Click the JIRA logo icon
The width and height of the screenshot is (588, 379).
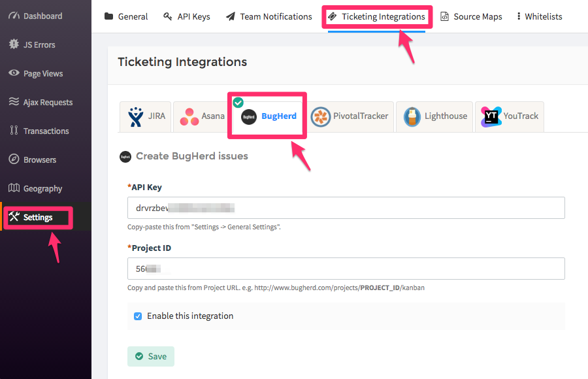click(x=135, y=117)
